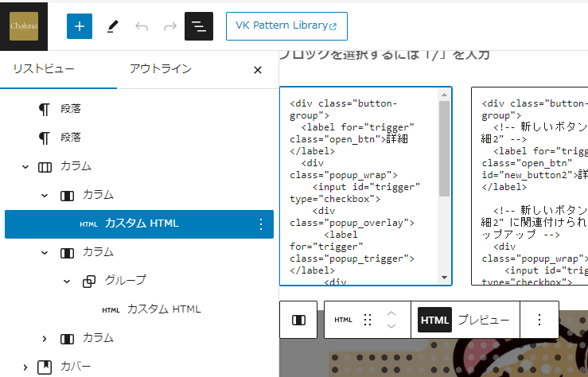The height and width of the screenshot is (377, 588).
Task: Open the block inserter plus button
Action: [80, 26]
